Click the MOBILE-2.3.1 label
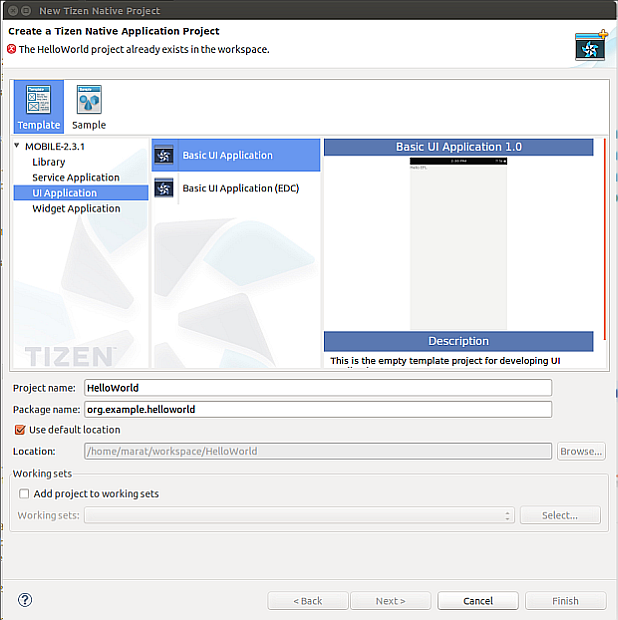This screenshot has height=620, width=618. tap(55, 147)
